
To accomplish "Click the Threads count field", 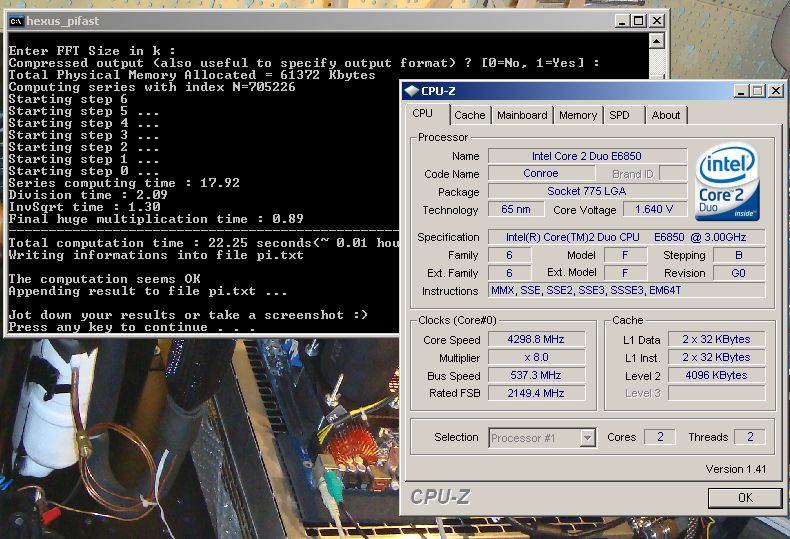I will (750, 437).
